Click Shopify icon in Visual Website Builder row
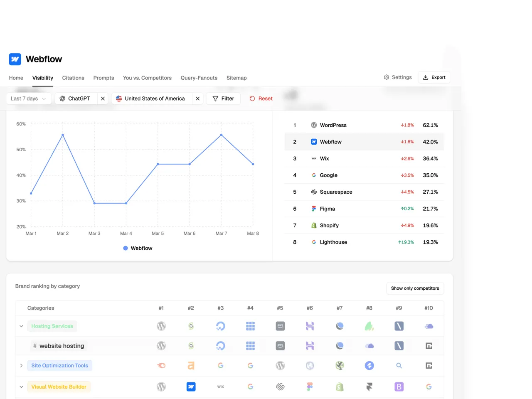This screenshot has width=532, height=399. [340, 387]
